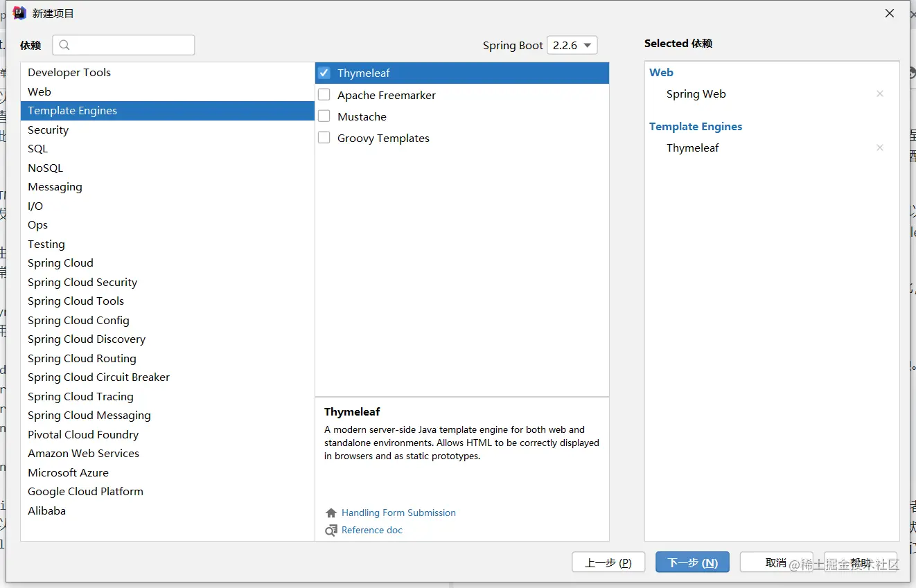
Task: Select the I/O category
Action: point(168,206)
